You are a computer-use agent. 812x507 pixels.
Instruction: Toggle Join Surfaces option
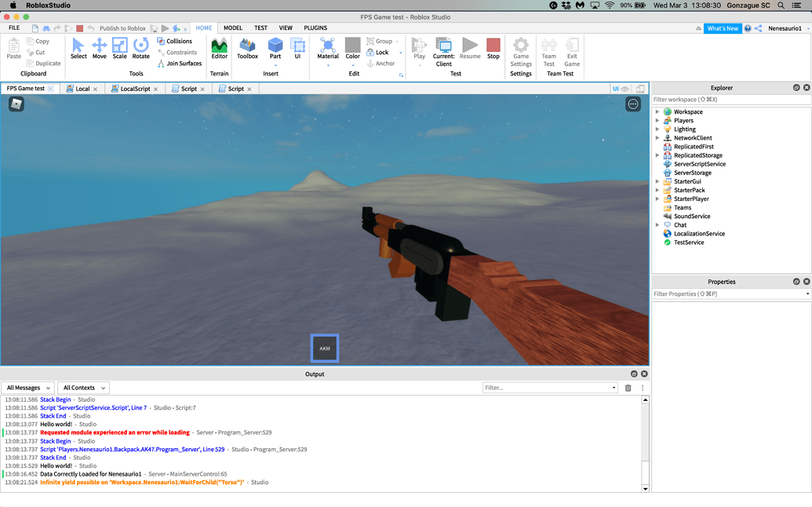(179, 64)
